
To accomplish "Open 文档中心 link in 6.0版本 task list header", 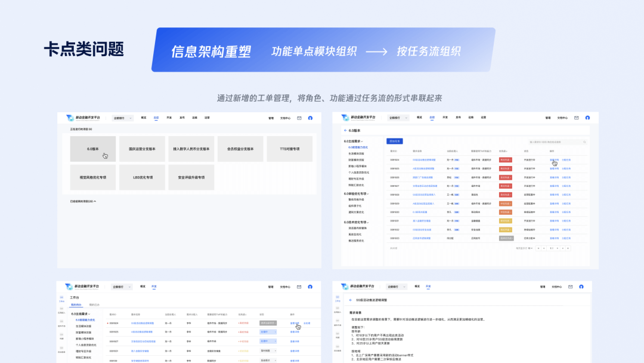I will [562, 118].
